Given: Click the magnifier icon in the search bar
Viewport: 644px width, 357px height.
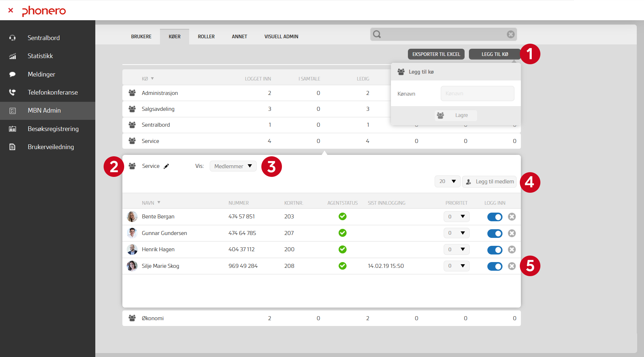Looking at the screenshot, I should click(x=377, y=34).
